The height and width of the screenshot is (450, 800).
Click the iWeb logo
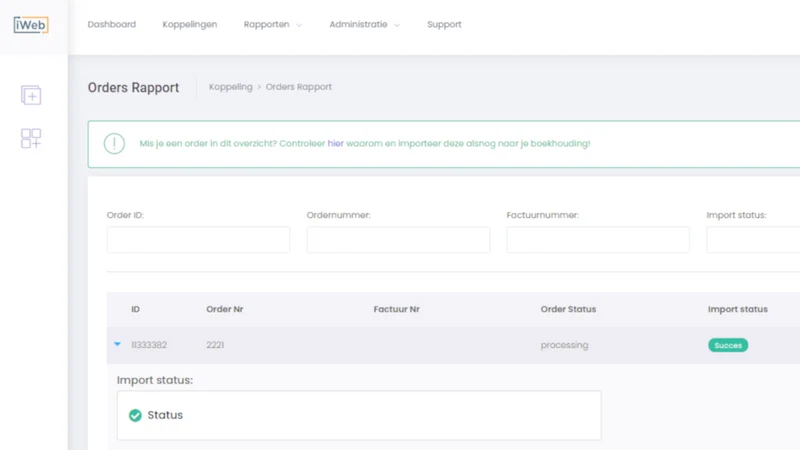(x=31, y=24)
